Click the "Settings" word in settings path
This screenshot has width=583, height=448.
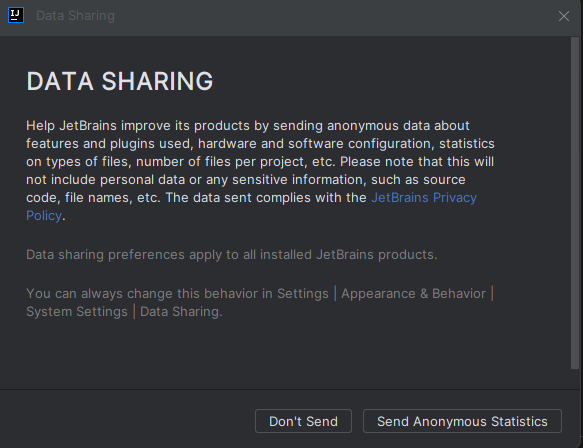(303, 294)
